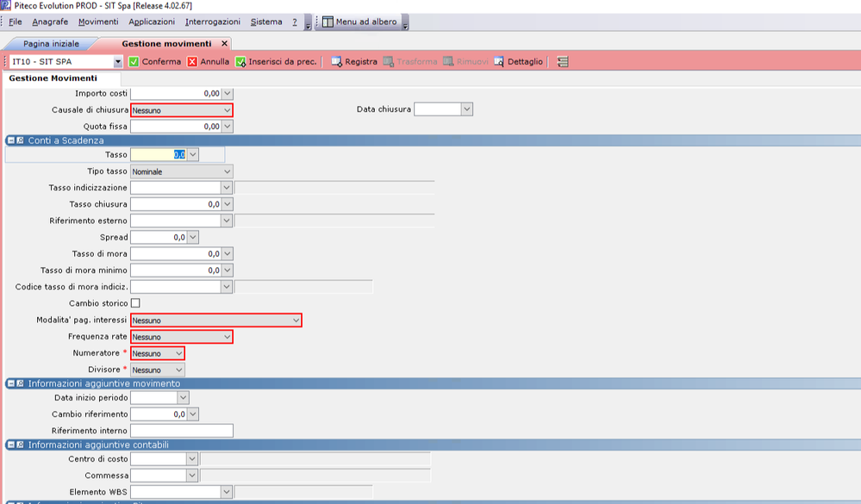The image size is (861, 504).
Task: Open the File menu
Action: tap(16, 22)
